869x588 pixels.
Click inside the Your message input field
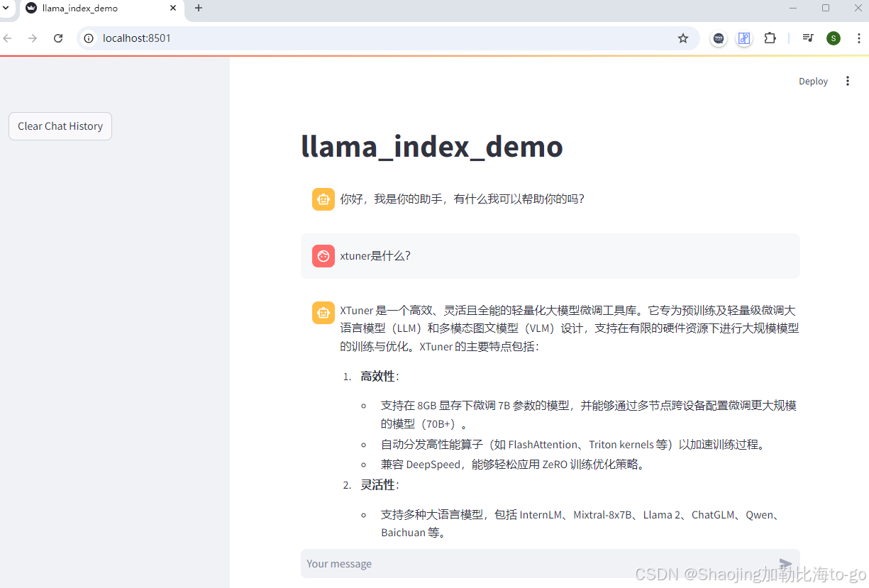(x=497, y=563)
